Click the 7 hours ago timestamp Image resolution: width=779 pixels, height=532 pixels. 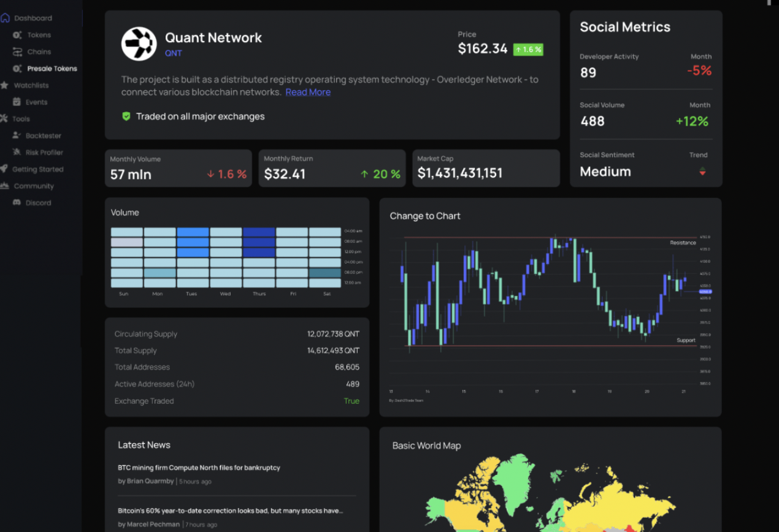click(202, 525)
